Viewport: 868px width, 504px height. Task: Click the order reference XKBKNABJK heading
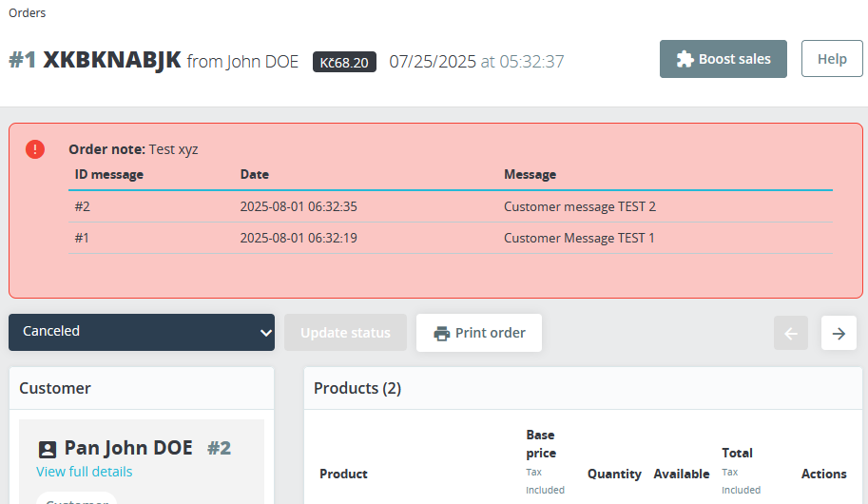[x=112, y=61]
